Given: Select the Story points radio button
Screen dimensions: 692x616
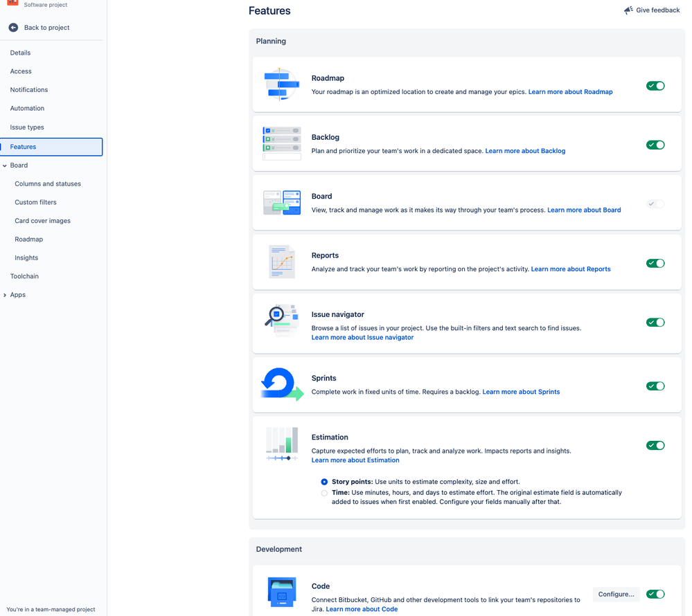Looking at the screenshot, I should pos(324,482).
